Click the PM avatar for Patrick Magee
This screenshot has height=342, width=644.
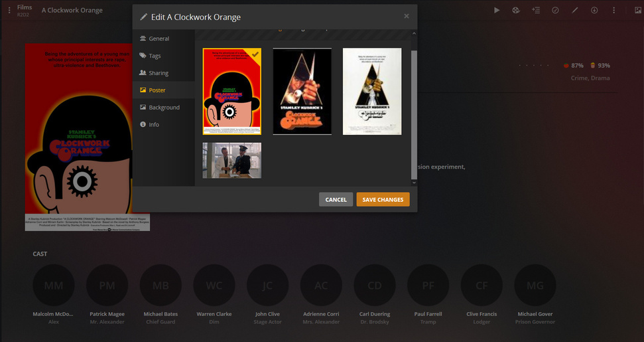coord(107,286)
